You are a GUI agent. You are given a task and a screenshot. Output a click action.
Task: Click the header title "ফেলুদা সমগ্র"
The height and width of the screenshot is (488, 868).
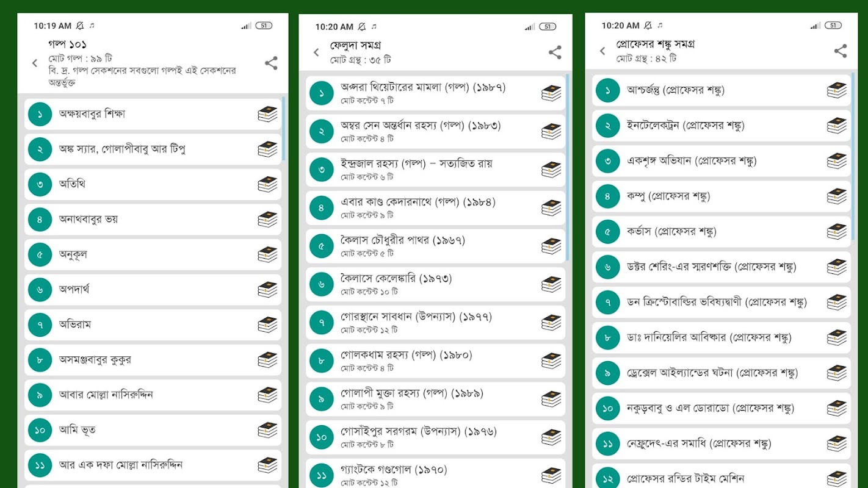[356, 46]
